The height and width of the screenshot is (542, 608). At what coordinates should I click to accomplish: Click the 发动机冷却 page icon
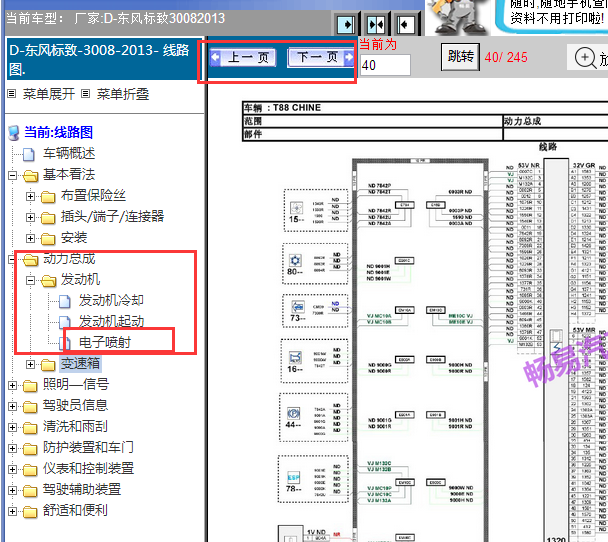(65, 301)
